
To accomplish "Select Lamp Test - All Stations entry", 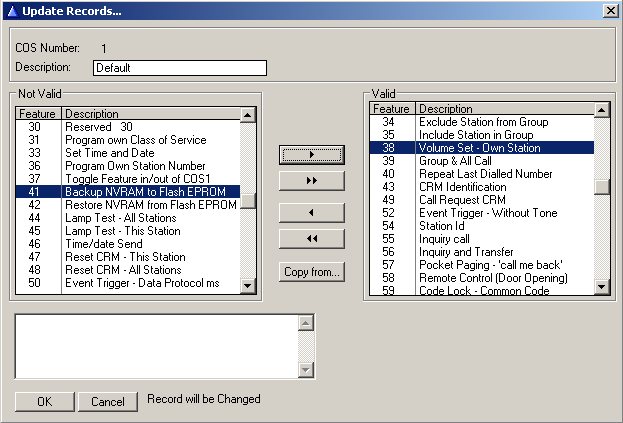I will pyautogui.click(x=150, y=217).
